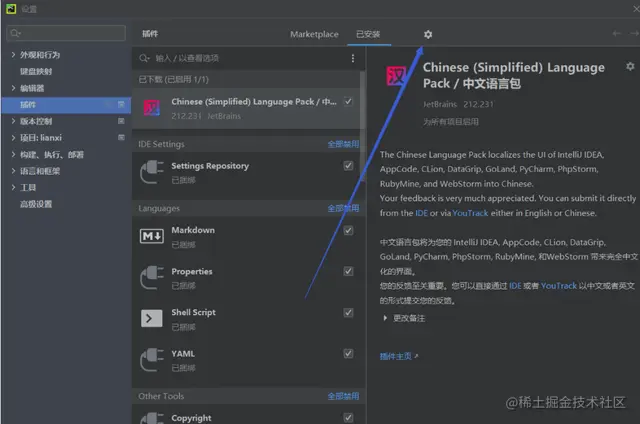Image resolution: width=640 pixels, height=424 pixels.
Task: Expand the 语言和框架 settings group
Action: coord(13,171)
